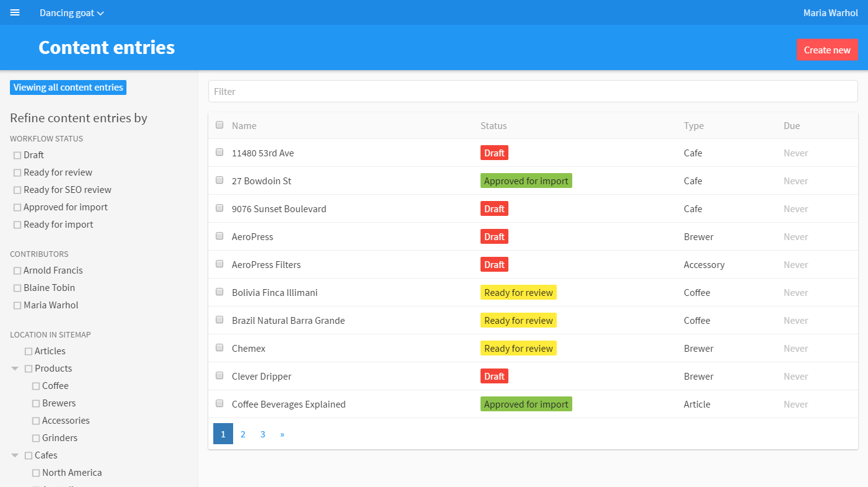868x487 pixels.
Task: Enable the Ready for SEO review filter
Action: (x=17, y=190)
